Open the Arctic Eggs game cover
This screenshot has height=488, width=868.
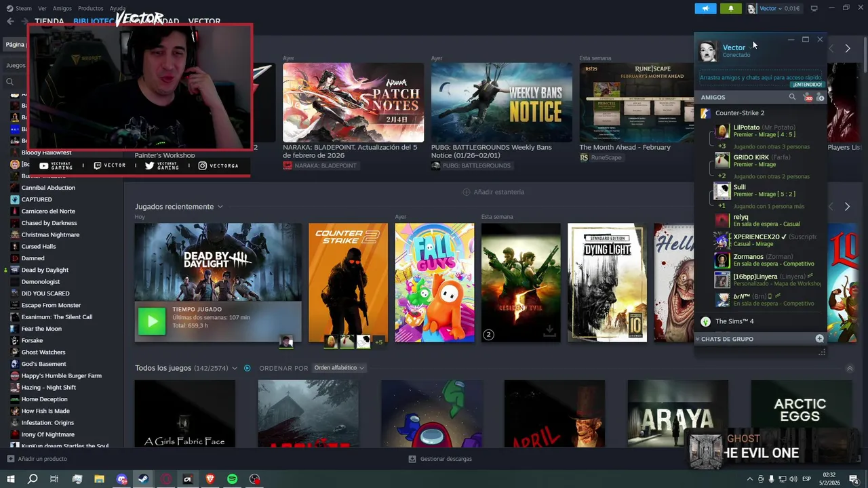pyautogui.click(x=801, y=413)
